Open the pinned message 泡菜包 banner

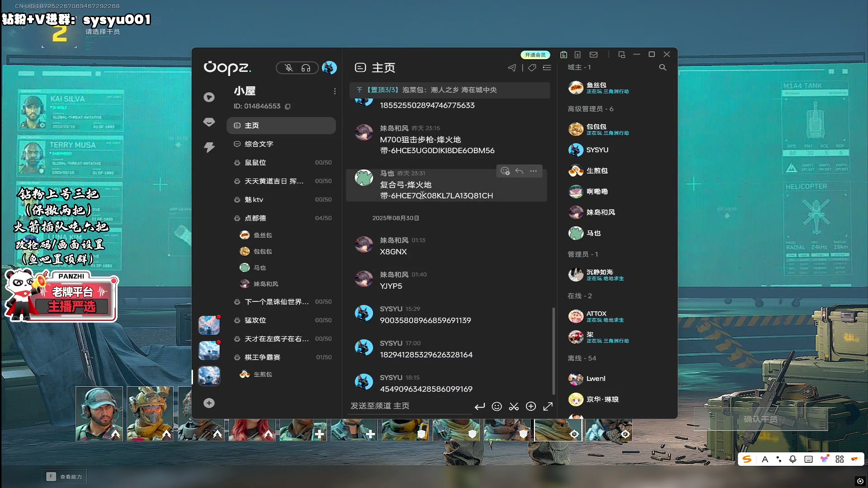449,90
